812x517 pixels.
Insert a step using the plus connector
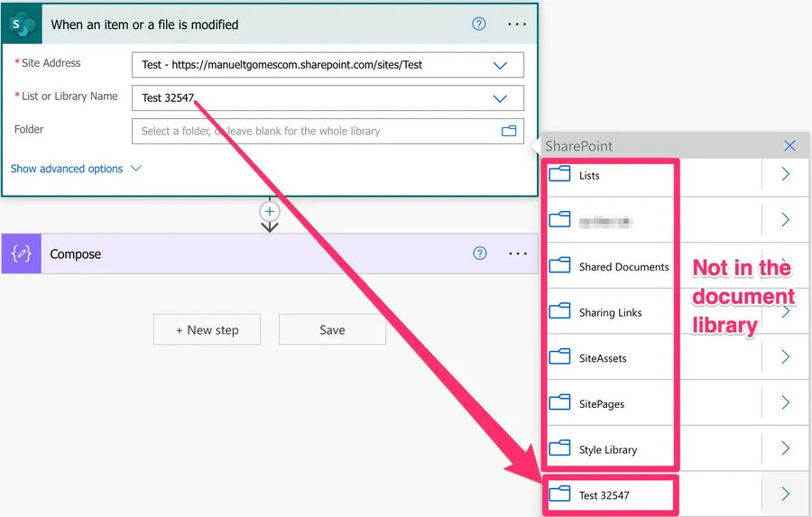(269, 211)
